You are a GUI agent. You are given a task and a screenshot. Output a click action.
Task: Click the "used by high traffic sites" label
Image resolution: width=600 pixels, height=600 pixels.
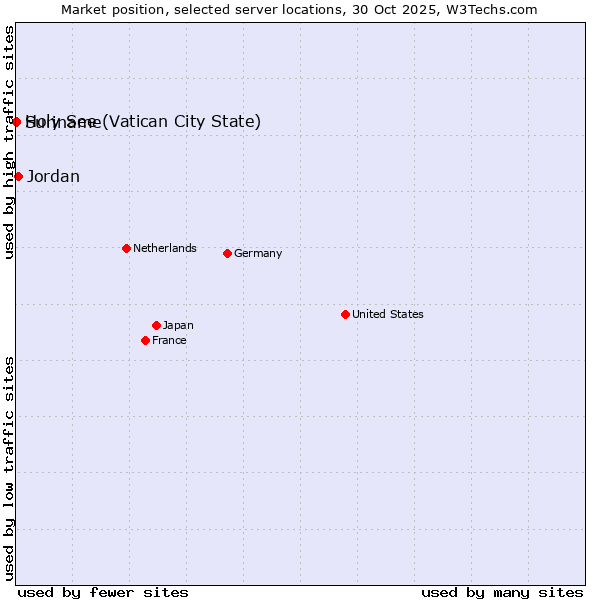9,142
